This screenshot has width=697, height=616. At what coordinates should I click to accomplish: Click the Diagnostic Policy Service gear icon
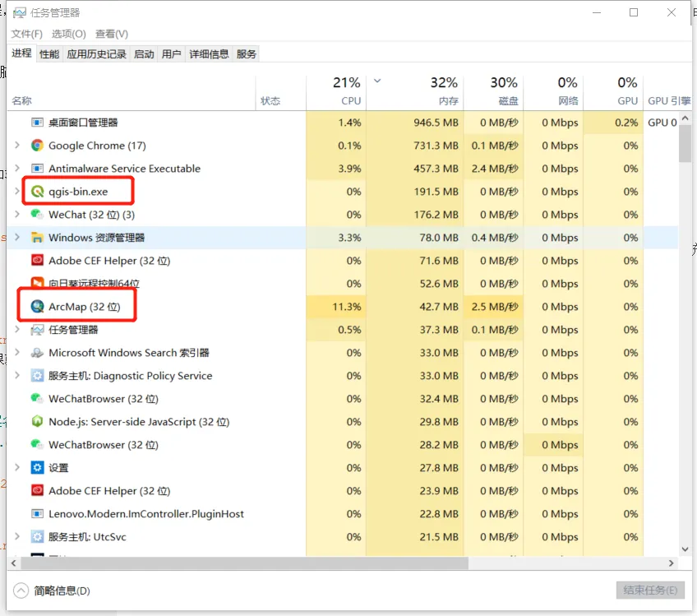(37, 376)
